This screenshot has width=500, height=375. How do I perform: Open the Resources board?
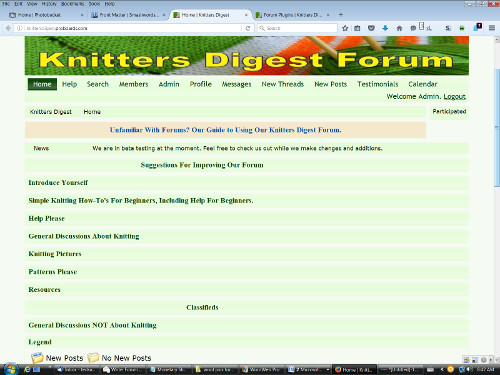(44, 290)
